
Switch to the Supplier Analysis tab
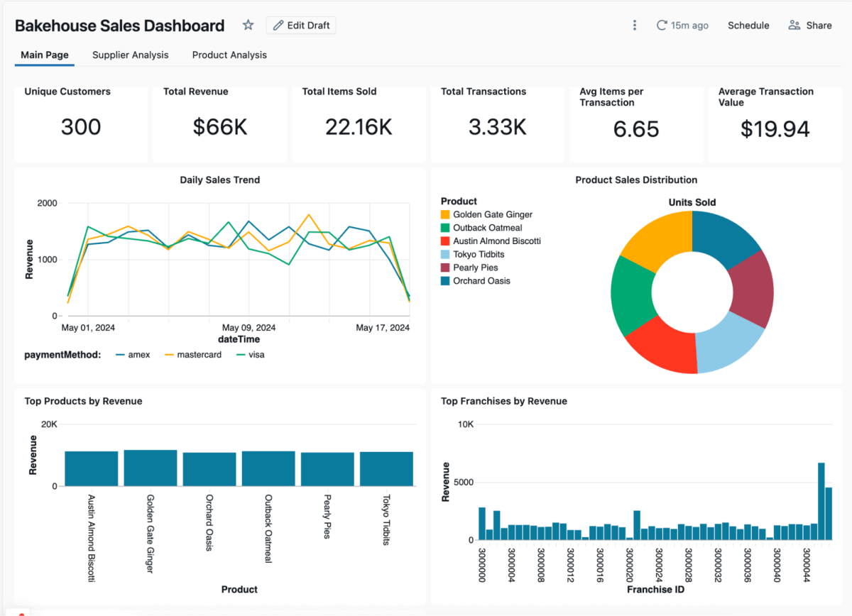pyautogui.click(x=130, y=55)
